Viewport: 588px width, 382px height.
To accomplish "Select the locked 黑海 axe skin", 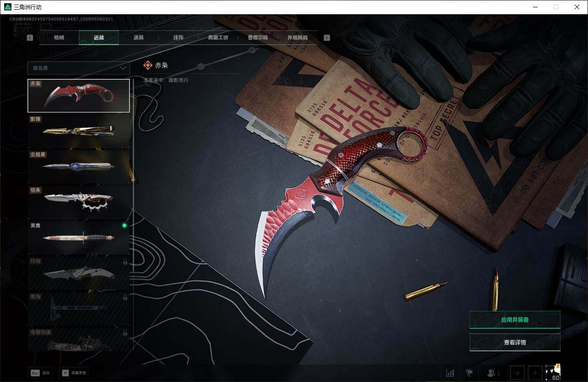I will (x=78, y=309).
